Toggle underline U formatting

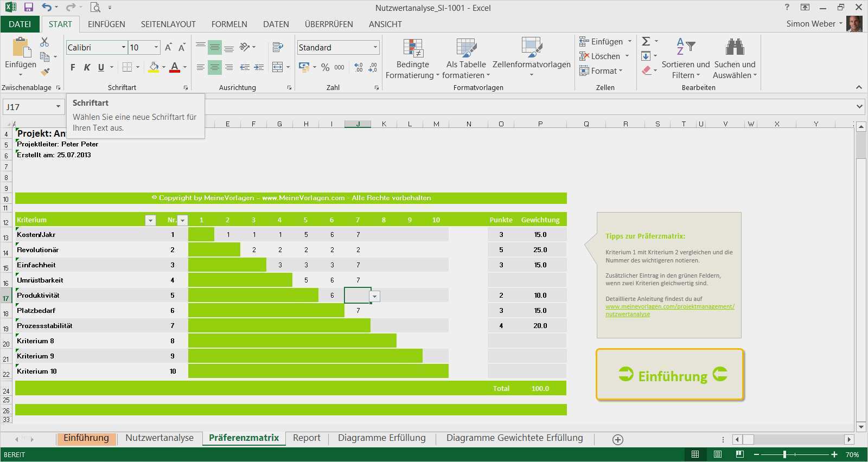click(x=101, y=67)
